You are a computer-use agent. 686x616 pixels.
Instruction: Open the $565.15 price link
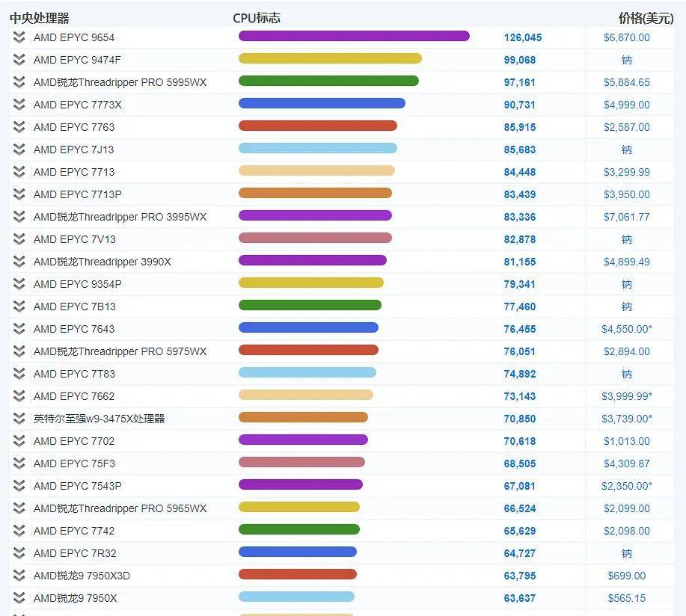click(x=626, y=598)
